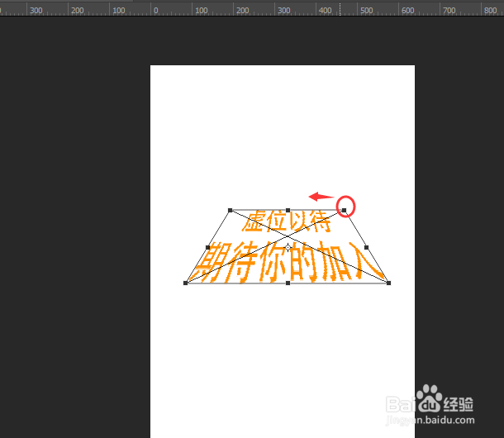Viewport: 504px width, 438px height.
Task: Click the top-right transform corner handle
Action: [345, 210]
